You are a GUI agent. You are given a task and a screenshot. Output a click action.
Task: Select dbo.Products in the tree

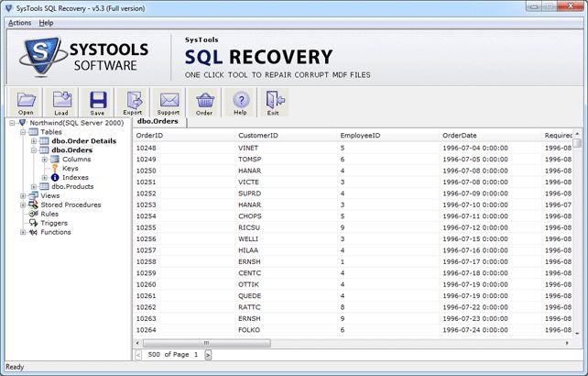[x=72, y=186]
